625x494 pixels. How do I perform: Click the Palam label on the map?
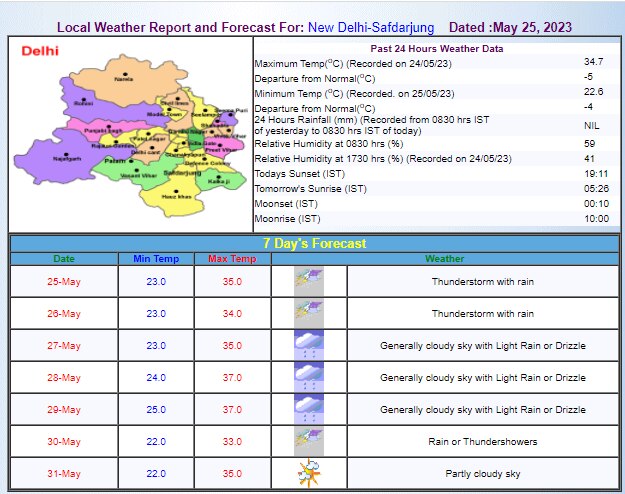(115, 161)
